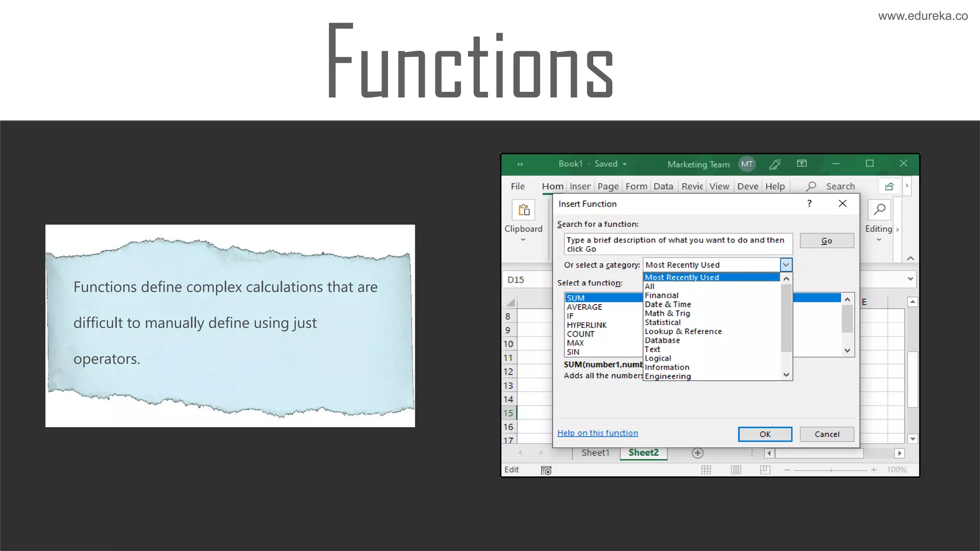Click OK in Insert Function dialog
Screen dimensions: 980x551
[765, 434]
